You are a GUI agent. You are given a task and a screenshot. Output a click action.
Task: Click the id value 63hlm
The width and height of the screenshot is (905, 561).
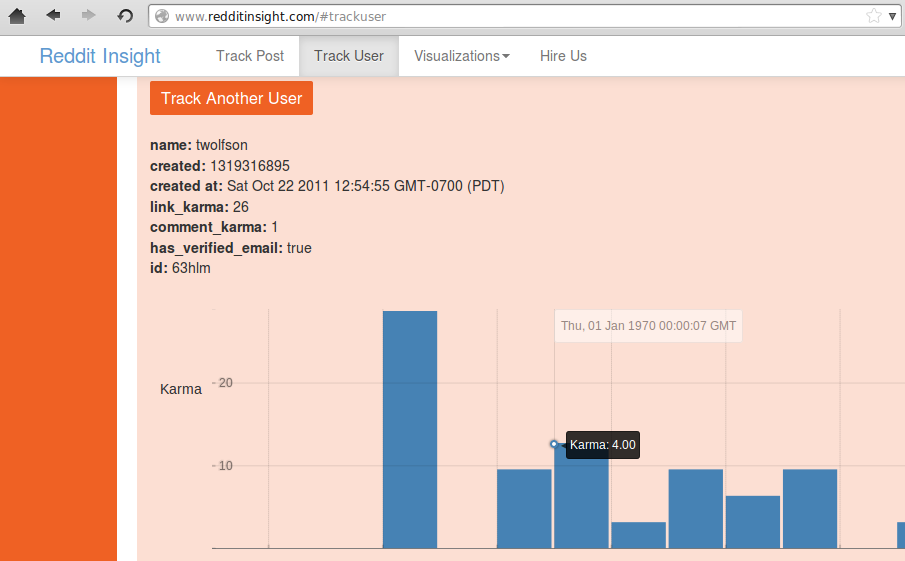tap(191, 268)
